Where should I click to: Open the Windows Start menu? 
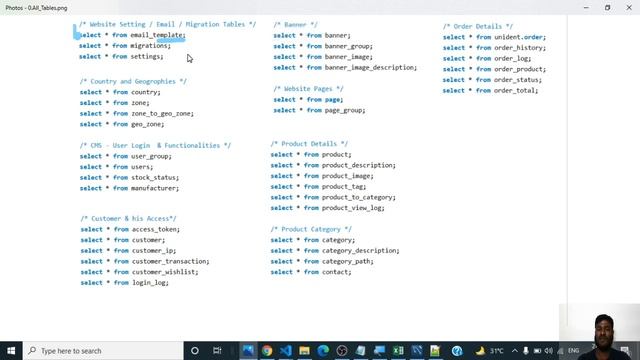coord(11,351)
